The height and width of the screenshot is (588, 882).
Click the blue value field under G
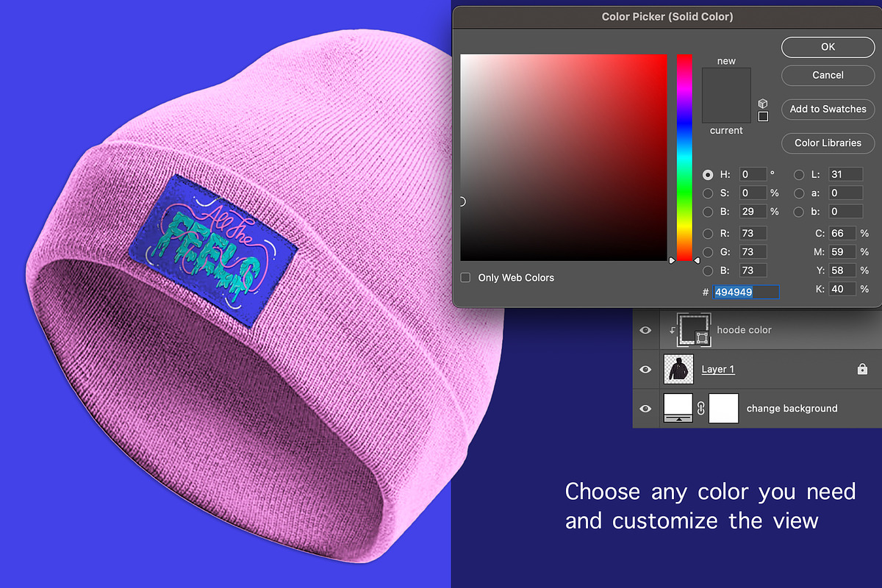[753, 270]
